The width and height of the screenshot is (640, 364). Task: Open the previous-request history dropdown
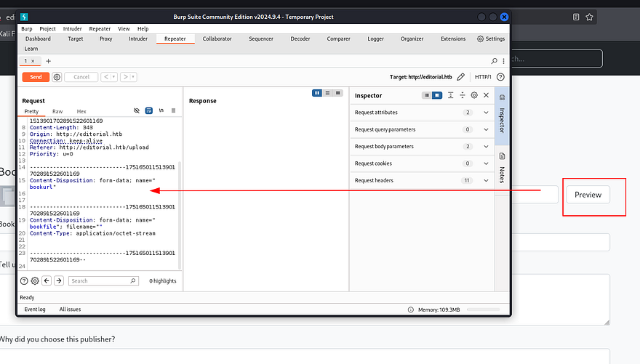click(x=114, y=77)
